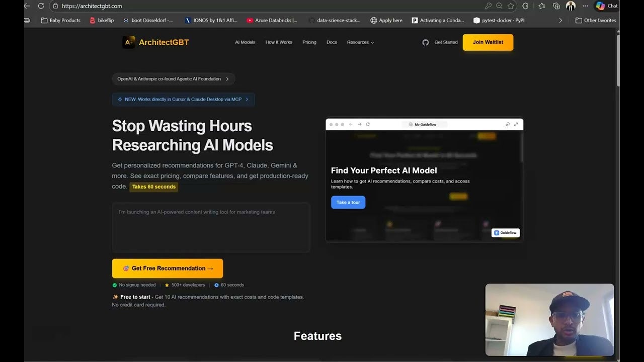The height and width of the screenshot is (362, 644).
Task: Open browser extensions puzzle icon
Action: point(526,6)
